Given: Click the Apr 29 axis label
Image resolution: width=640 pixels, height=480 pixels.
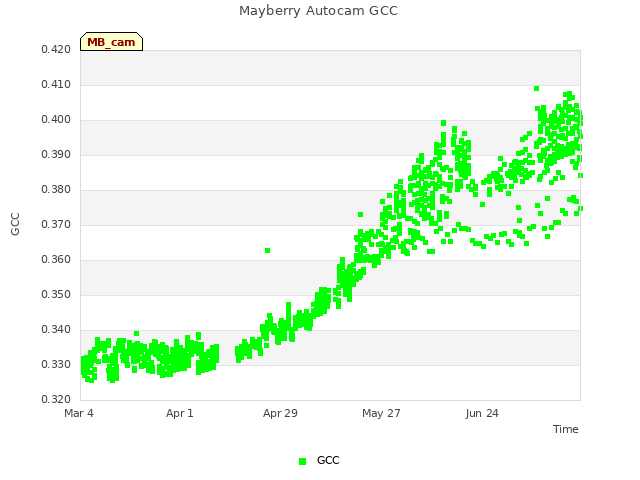Looking at the screenshot, I should [x=280, y=413].
